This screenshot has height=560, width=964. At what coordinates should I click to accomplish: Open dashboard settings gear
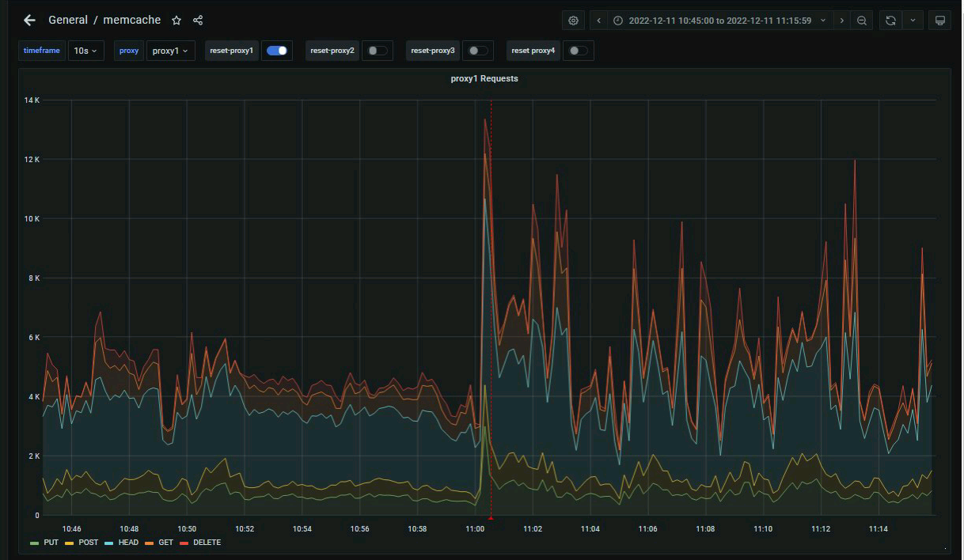(574, 21)
